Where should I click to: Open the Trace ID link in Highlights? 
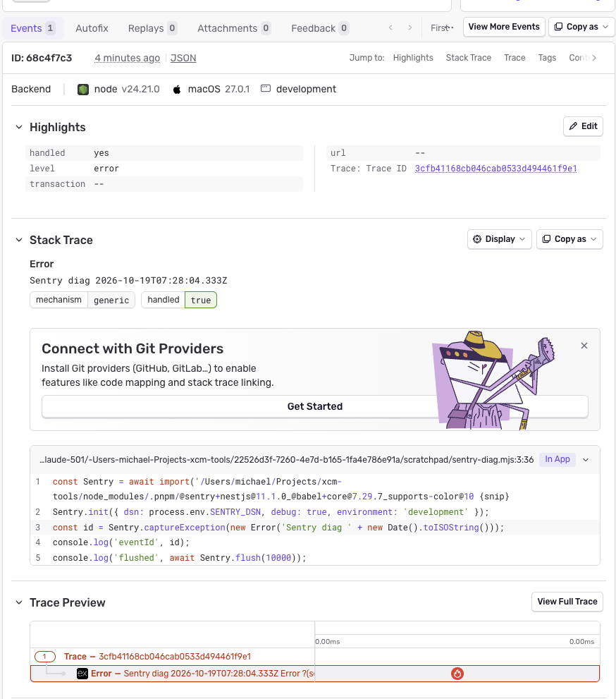point(495,169)
